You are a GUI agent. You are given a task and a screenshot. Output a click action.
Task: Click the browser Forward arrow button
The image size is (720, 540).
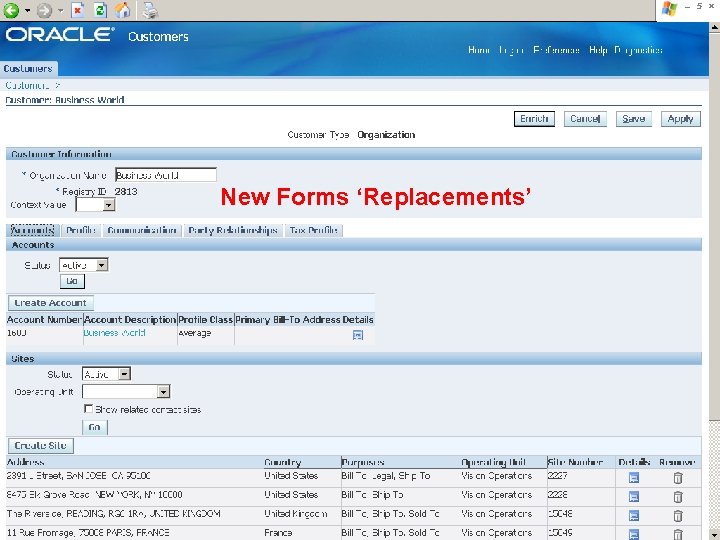pos(44,10)
